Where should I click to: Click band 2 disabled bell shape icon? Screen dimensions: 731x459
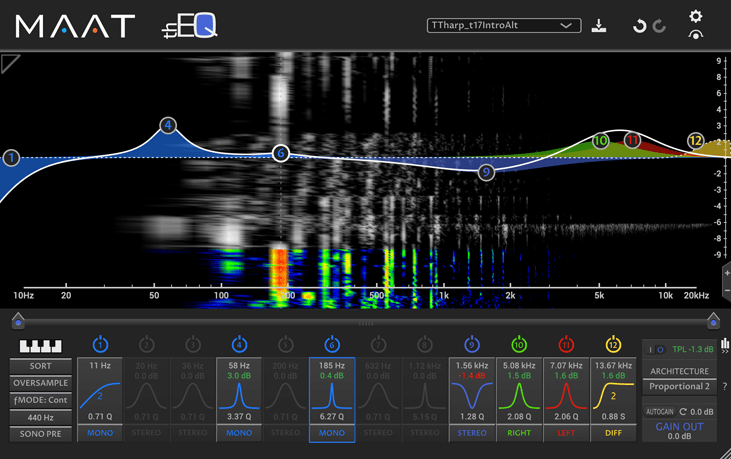tap(146, 396)
